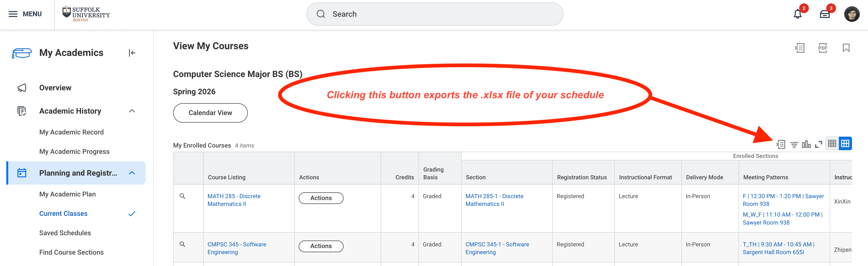
Task: Select the Planning and Registration calendar icon
Action: pos(22,172)
